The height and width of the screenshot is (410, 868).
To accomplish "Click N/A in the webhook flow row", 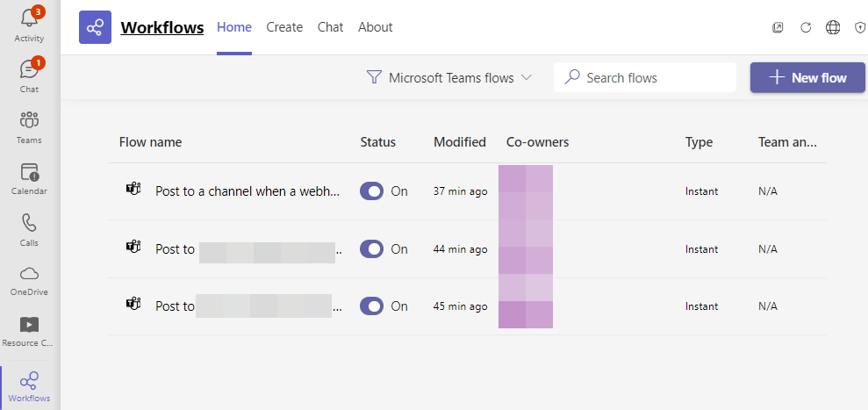I will [768, 191].
